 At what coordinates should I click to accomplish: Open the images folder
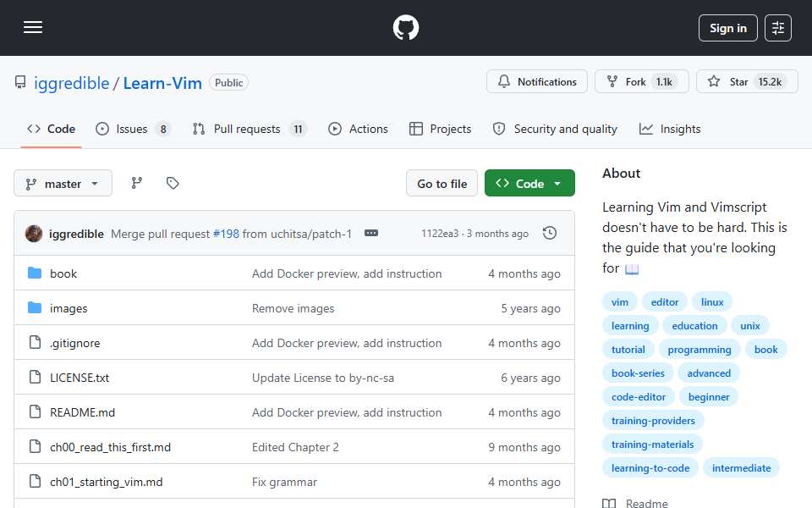[x=69, y=308]
